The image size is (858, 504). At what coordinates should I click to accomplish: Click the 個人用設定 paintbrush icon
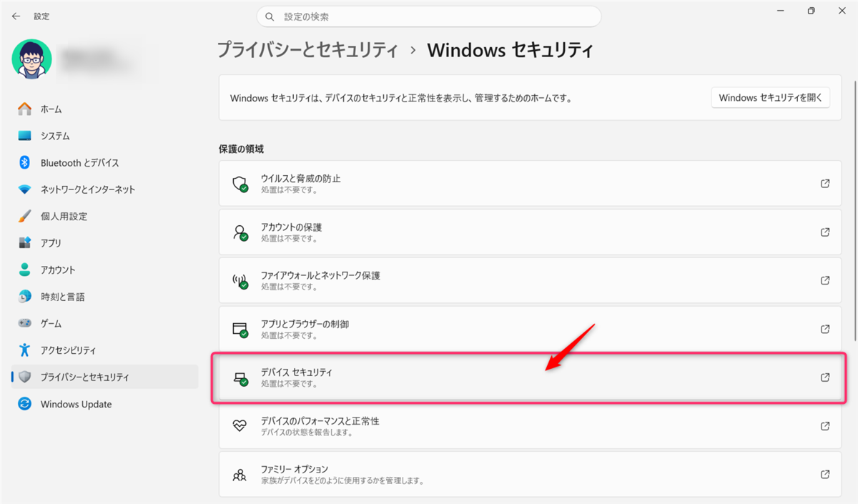(x=25, y=216)
